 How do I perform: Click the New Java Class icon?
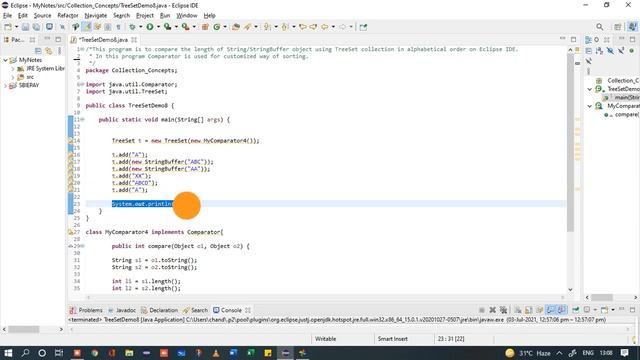tap(217, 27)
